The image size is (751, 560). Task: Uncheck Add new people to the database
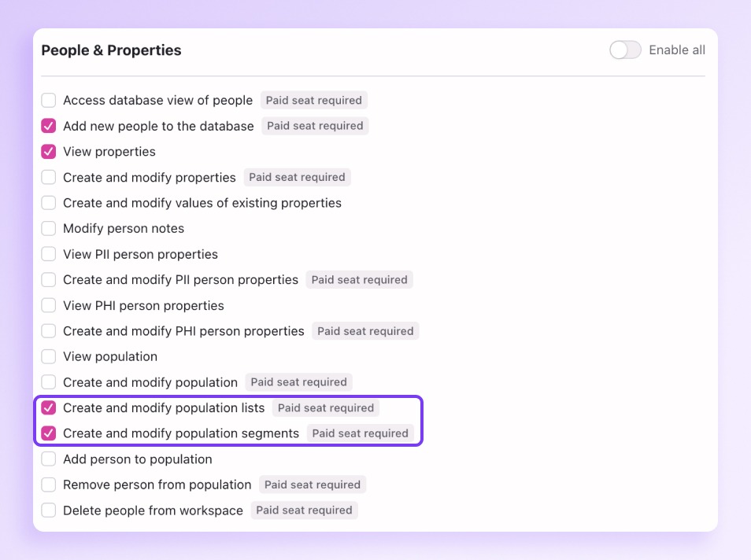tap(49, 126)
